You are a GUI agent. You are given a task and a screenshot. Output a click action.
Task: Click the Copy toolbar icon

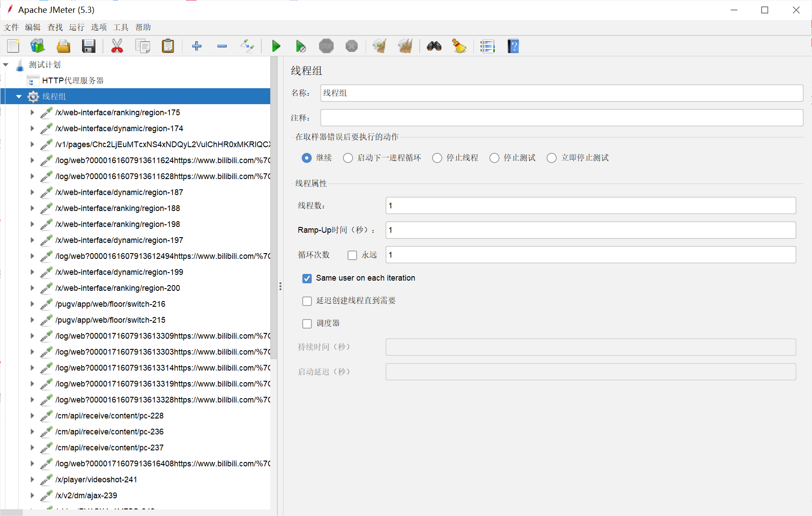pos(143,46)
